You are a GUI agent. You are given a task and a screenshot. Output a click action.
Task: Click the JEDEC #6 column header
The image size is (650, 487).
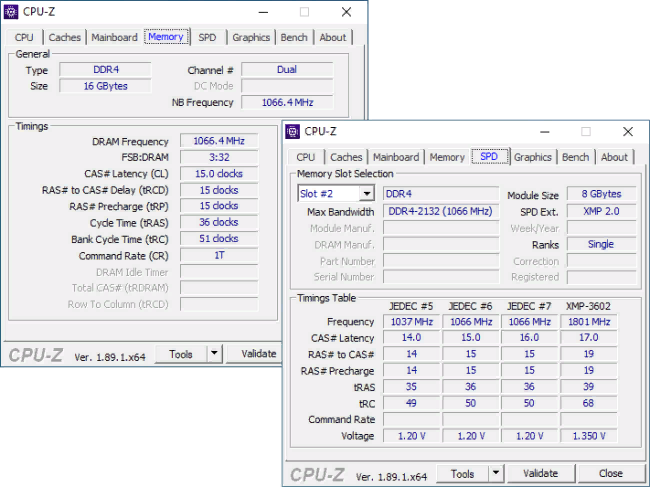pyautogui.click(x=470, y=306)
